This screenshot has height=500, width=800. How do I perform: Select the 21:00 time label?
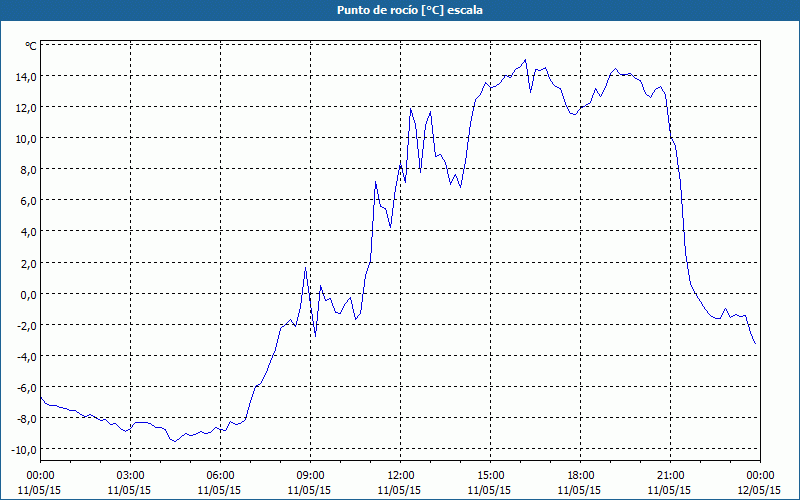click(x=670, y=476)
